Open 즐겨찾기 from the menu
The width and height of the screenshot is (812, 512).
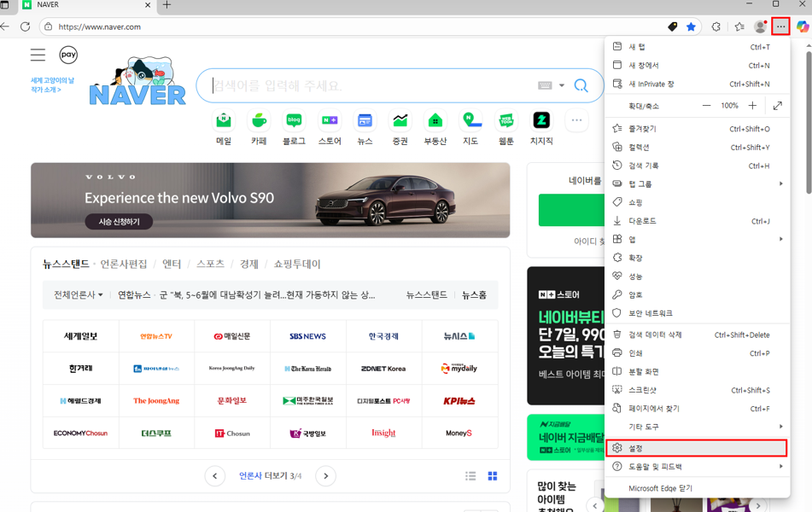pyautogui.click(x=697, y=128)
